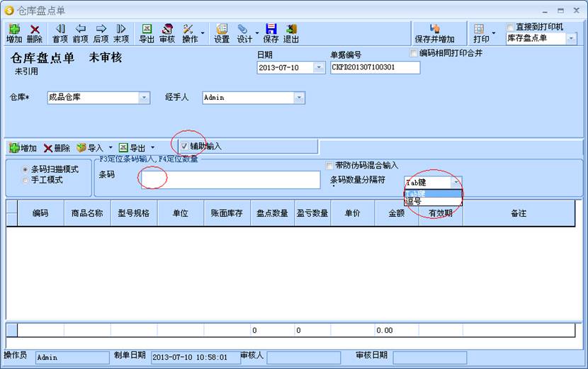The image size is (588, 369).
Task: Open 设置 (Settings) from the toolbar
Action: coord(222,33)
